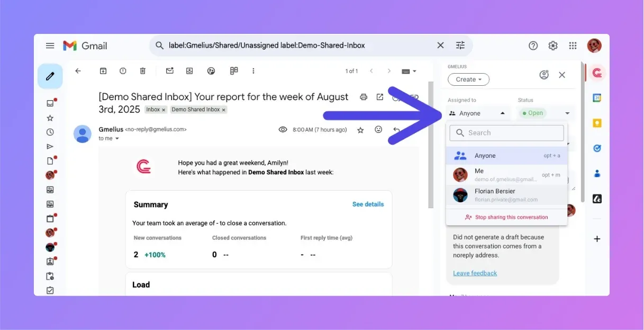Assign conversation to Florian Bersier

(507, 195)
